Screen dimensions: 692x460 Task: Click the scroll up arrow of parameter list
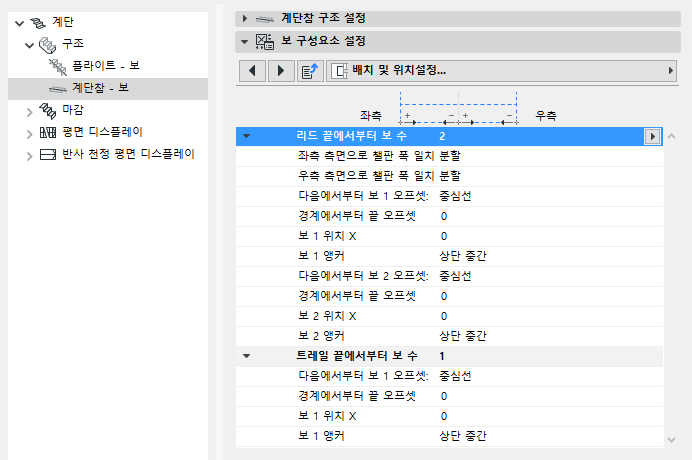coord(671,136)
